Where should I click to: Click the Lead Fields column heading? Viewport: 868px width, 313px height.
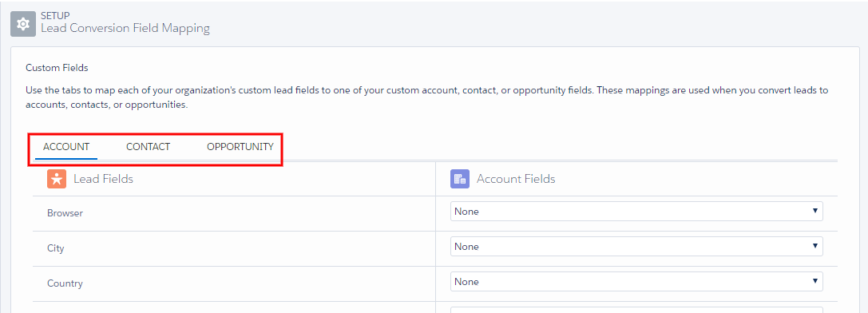click(103, 179)
